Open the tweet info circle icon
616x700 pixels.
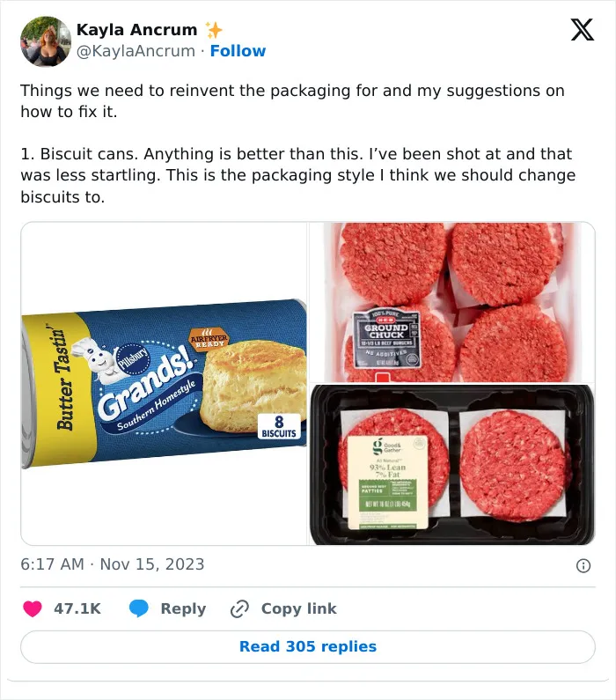pos(583,565)
